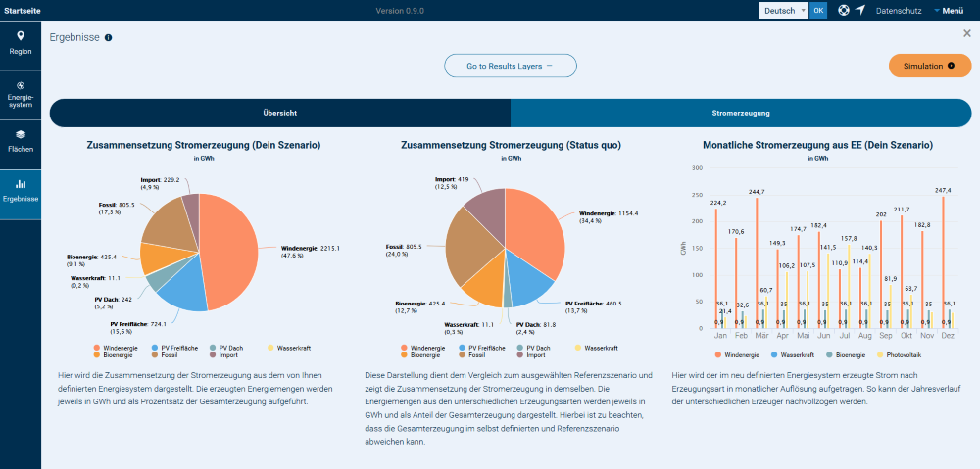
Task: Toggle Windenergie series in monthly chart legend
Action: (x=736, y=355)
